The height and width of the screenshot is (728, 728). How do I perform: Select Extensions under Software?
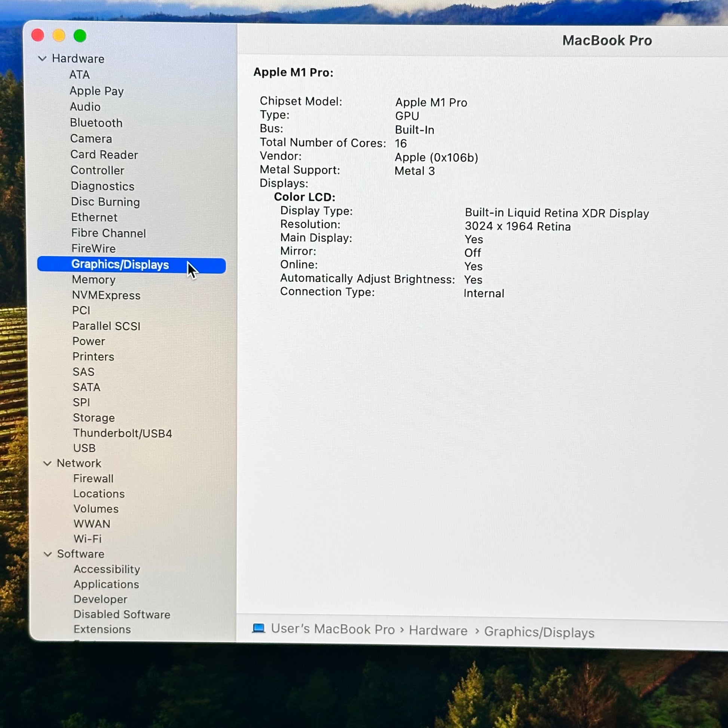point(103,629)
